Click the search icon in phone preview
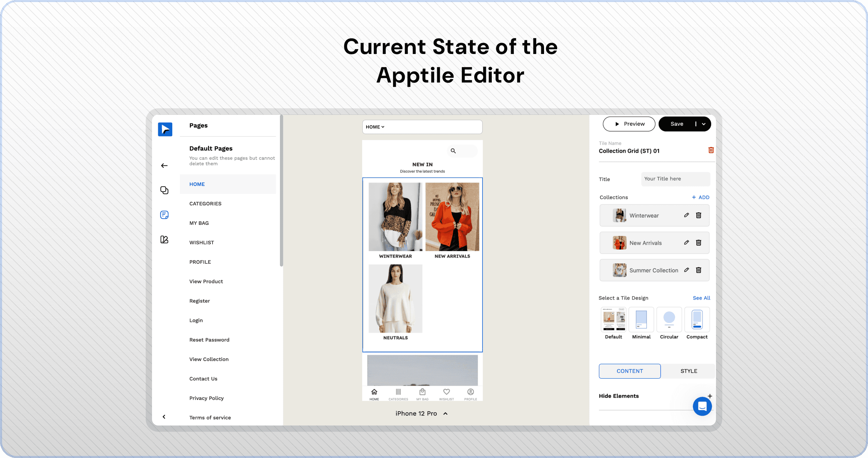The height and width of the screenshot is (458, 868). click(x=453, y=151)
